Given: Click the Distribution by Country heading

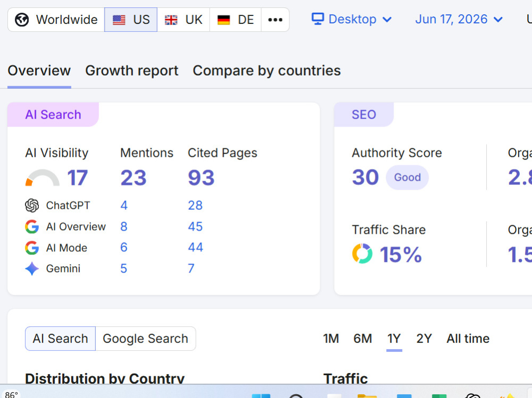Looking at the screenshot, I should (105, 378).
